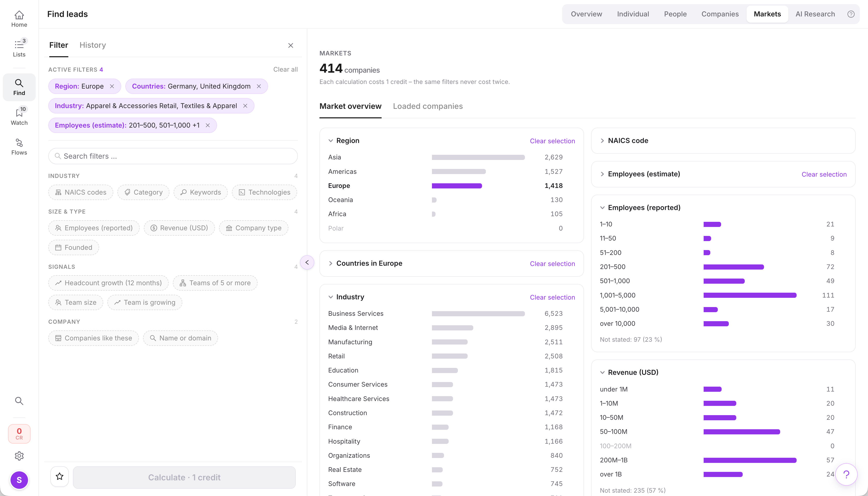Switch to the AI Research tab
The image size is (868, 496).
pyautogui.click(x=815, y=14)
